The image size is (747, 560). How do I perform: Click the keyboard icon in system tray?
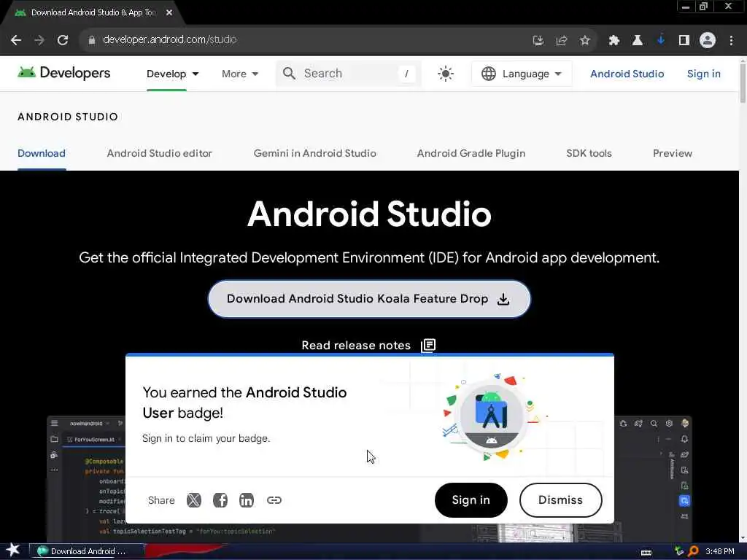(x=646, y=553)
